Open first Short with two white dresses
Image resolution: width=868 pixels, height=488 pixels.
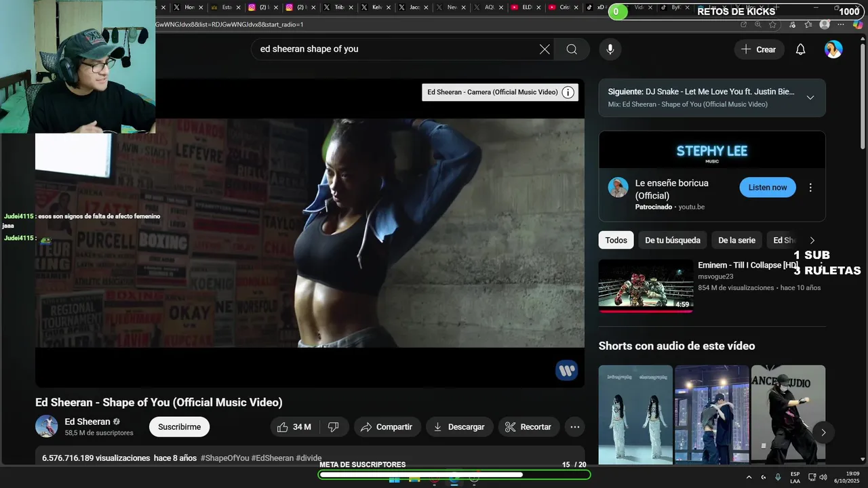[x=635, y=415]
